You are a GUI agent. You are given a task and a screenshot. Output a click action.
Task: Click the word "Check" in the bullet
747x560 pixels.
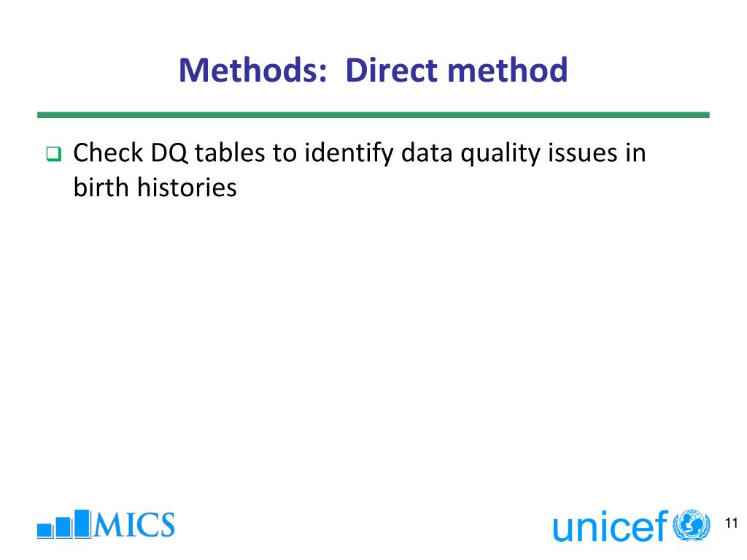coord(108,153)
